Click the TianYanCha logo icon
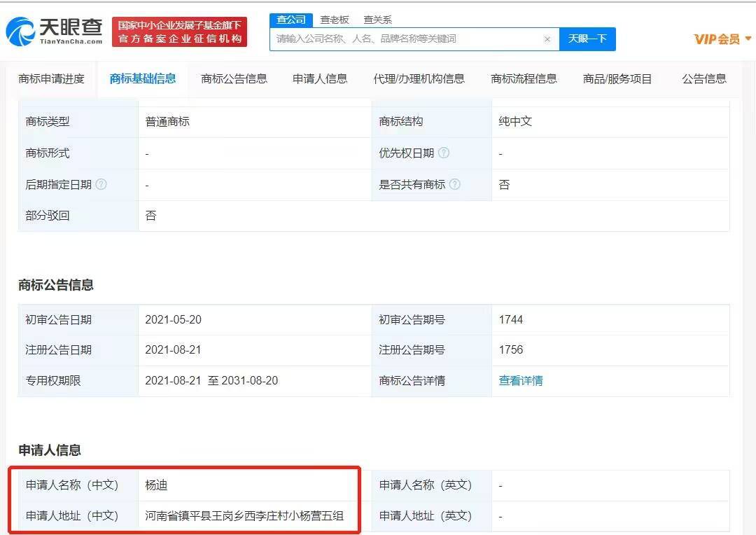 [x=21, y=32]
